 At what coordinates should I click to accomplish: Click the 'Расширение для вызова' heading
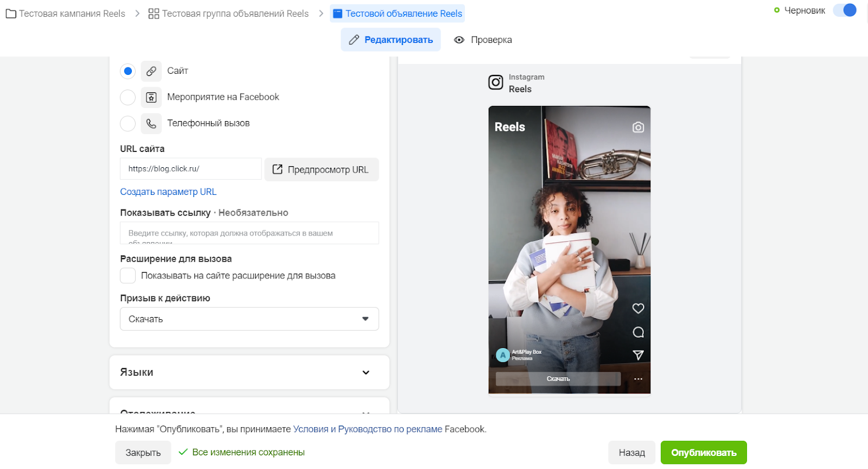[x=176, y=259]
